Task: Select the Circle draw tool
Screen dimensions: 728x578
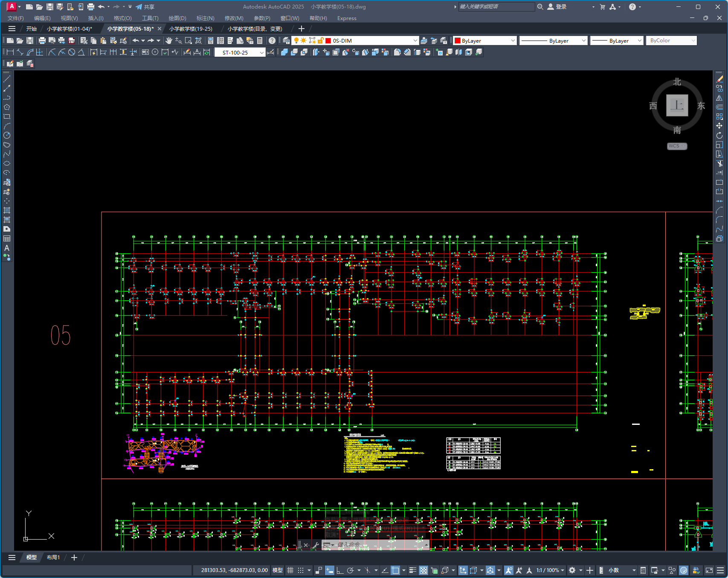Action: click(7, 135)
